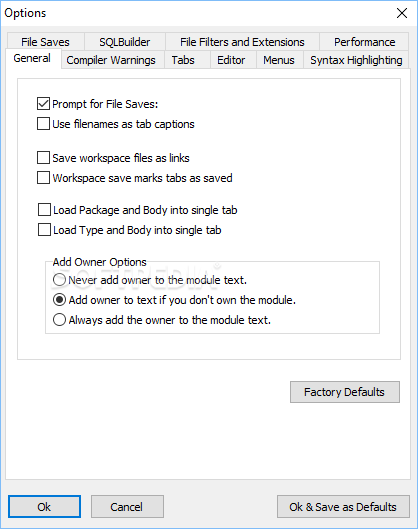Click the Ok & Save as Defaults button
This screenshot has height=529, width=418.
343,507
